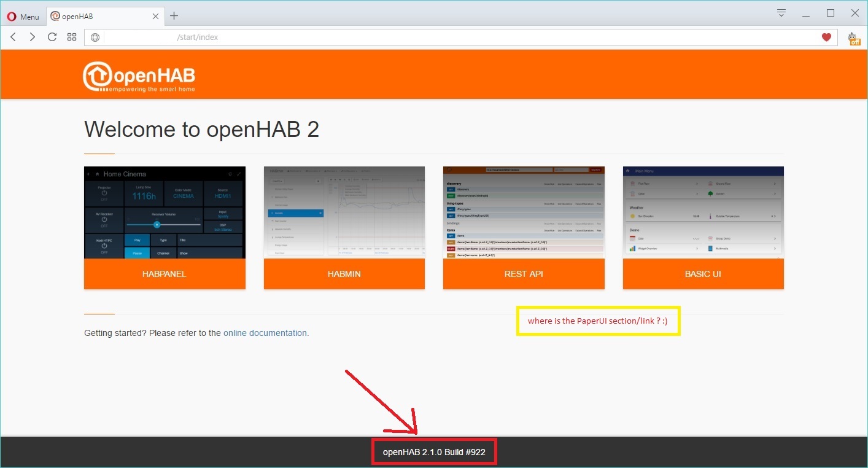Click the HABMIN orange button
The image size is (868, 468).
(344, 274)
